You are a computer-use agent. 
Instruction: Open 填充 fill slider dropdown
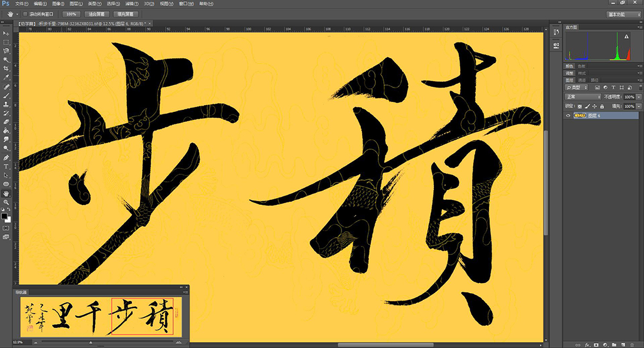click(639, 106)
